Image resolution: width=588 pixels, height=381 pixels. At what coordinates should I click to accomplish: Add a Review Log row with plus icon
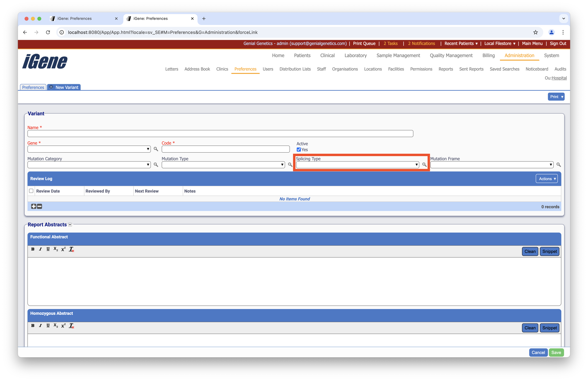(x=34, y=206)
